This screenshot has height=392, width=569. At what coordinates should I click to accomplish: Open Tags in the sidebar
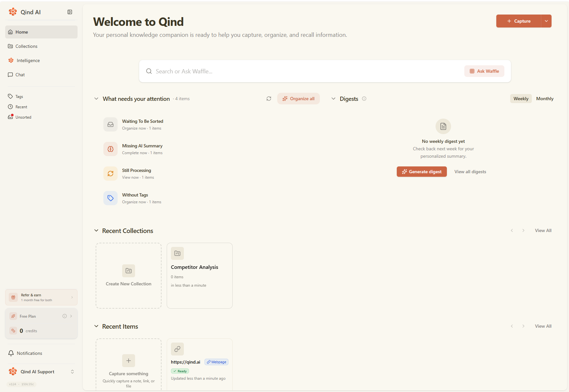pyautogui.click(x=41, y=97)
